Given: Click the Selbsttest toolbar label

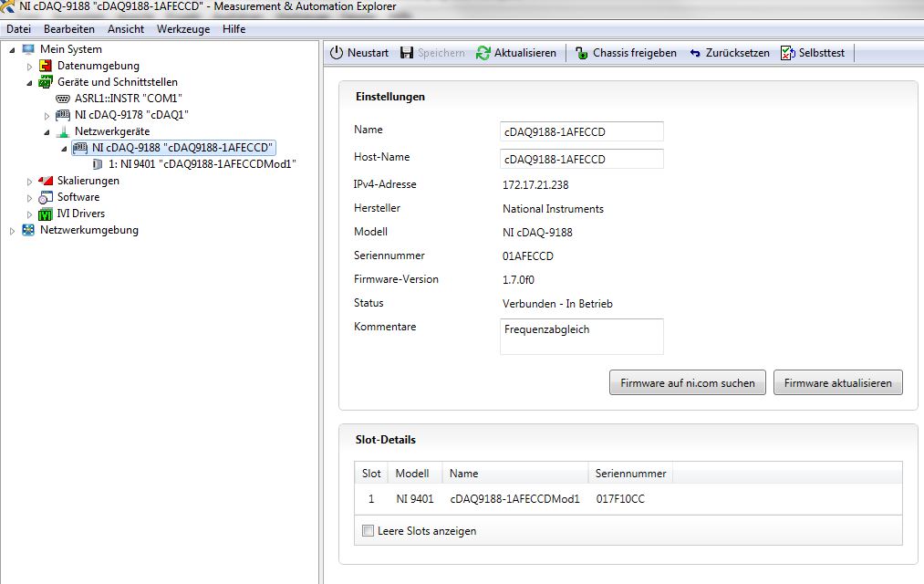Looking at the screenshot, I should pyautogui.click(x=822, y=53).
